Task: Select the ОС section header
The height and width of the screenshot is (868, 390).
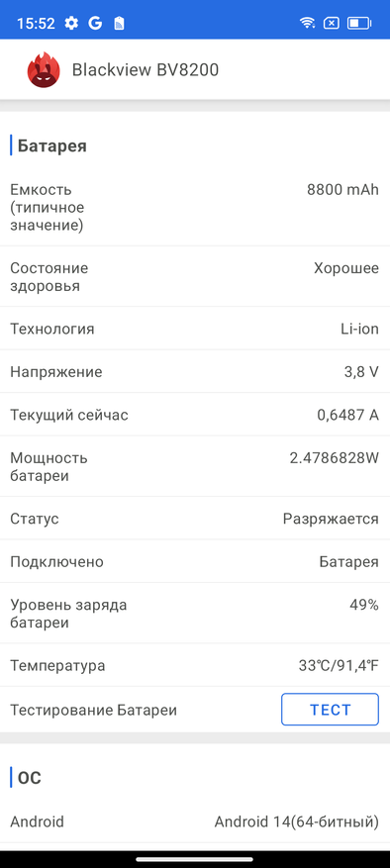Action: coord(30,778)
